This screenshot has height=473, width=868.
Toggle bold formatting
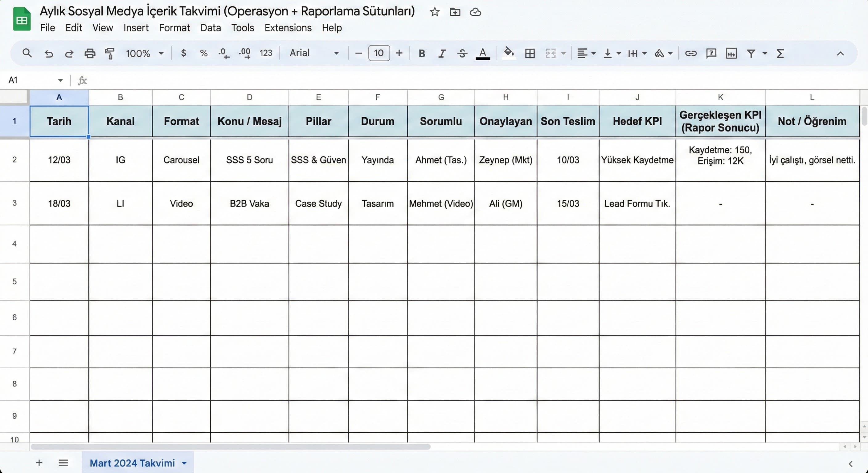click(422, 53)
